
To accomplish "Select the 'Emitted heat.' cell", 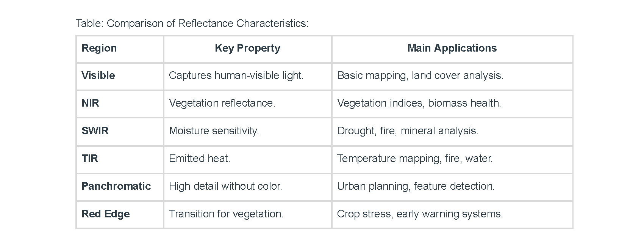I will click(x=200, y=159).
